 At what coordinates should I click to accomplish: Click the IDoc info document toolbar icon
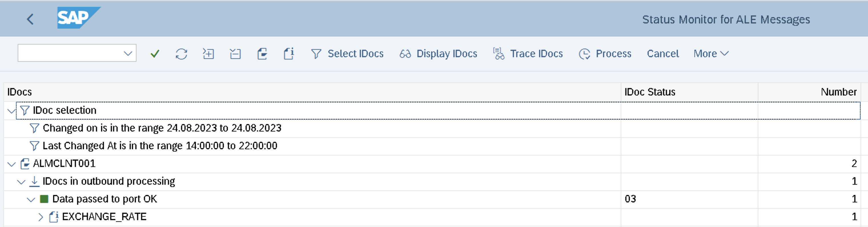click(x=289, y=54)
